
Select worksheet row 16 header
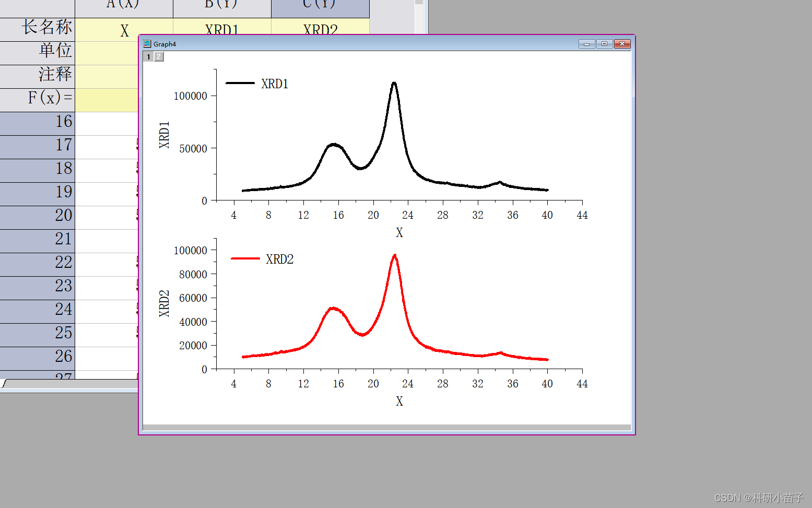pos(38,124)
